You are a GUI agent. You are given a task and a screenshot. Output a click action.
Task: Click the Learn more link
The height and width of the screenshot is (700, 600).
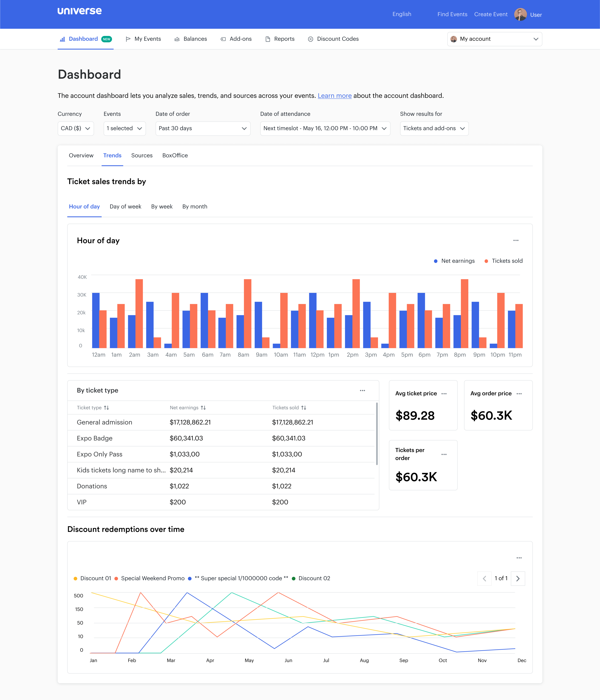point(334,96)
